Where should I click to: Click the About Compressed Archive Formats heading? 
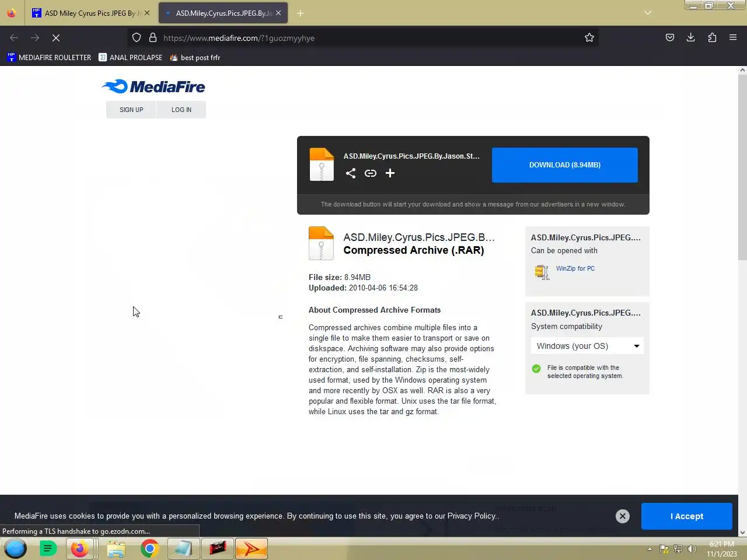pos(375,310)
